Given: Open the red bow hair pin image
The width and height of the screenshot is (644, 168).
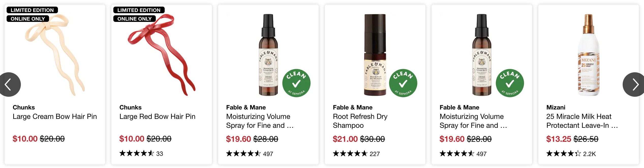Looking at the screenshot, I should [x=162, y=55].
